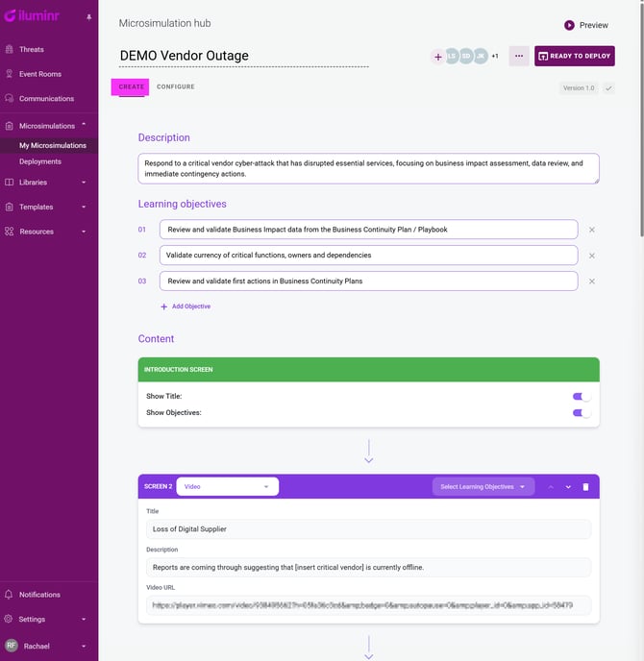
Task: Toggle the Show Title switch
Action: point(581,396)
